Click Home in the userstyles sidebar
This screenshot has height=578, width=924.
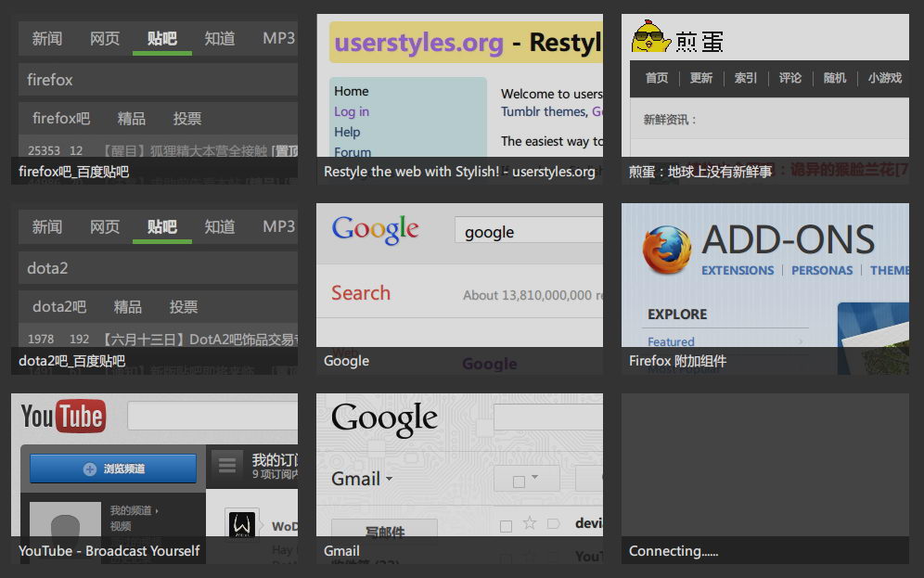352,91
